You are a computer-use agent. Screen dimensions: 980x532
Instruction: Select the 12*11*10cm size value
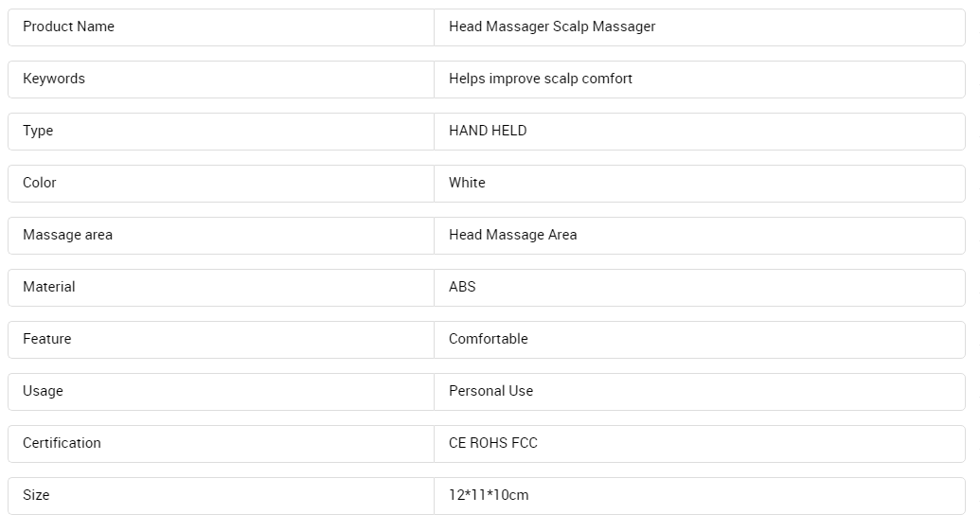[489, 495]
